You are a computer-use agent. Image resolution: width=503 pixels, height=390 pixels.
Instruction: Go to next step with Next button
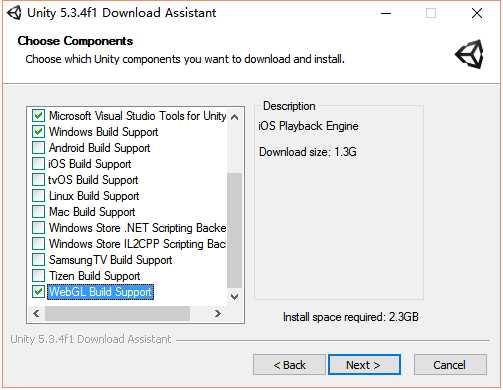pyautogui.click(x=364, y=365)
